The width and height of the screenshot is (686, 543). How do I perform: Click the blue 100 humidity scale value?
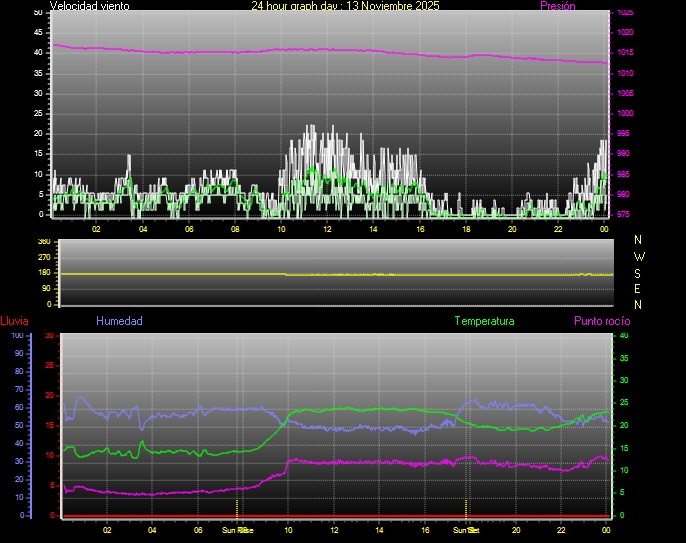point(17,336)
